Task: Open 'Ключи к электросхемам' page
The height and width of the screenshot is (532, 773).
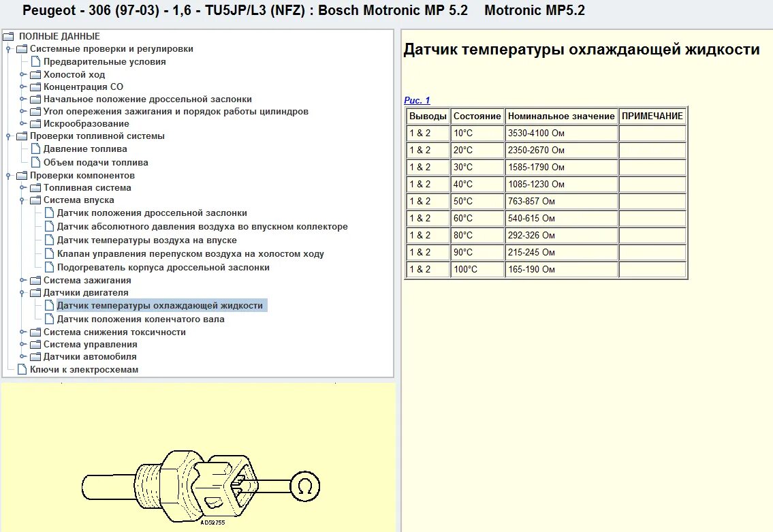Action: (x=84, y=369)
